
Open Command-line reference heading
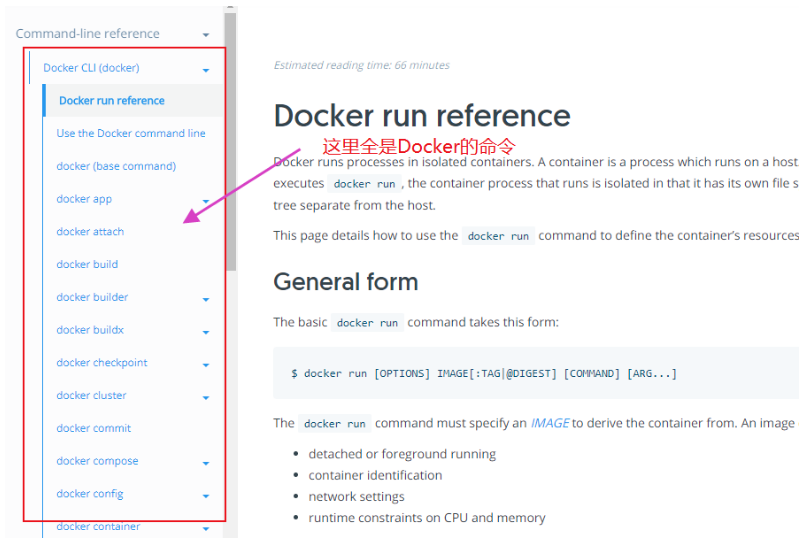click(87, 34)
